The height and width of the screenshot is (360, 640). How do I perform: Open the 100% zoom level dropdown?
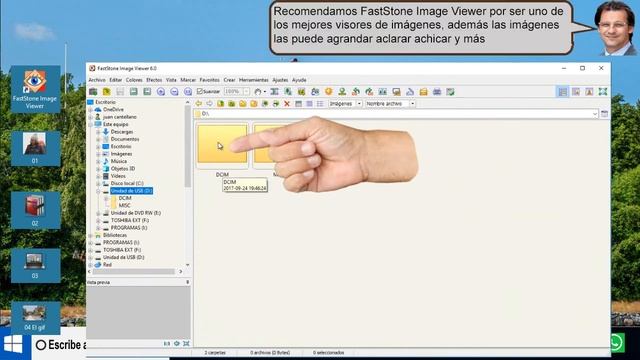point(246,91)
